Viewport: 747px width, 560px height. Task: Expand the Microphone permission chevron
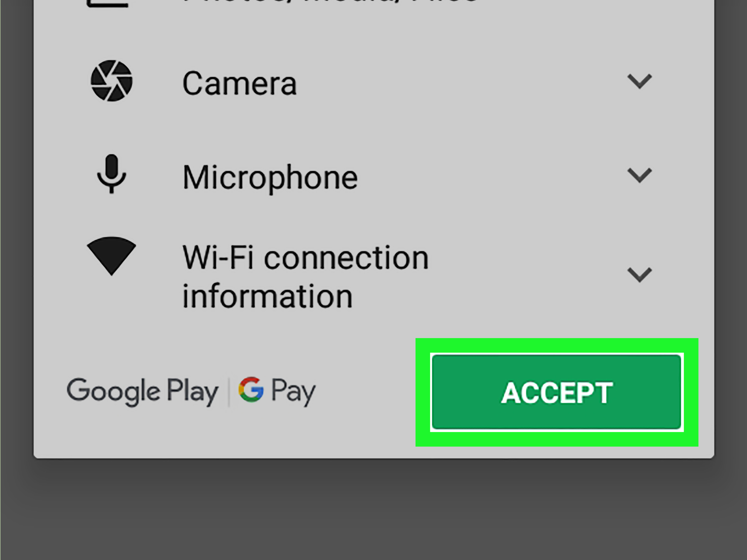coord(639,175)
